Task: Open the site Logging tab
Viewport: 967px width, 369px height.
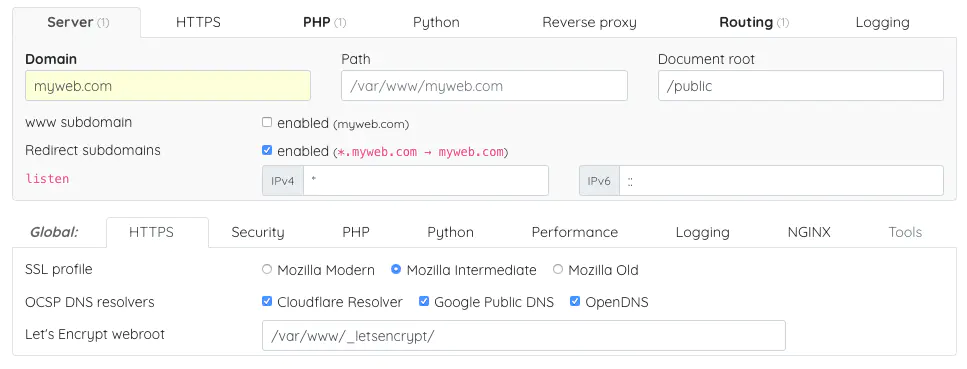Action: tap(882, 23)
